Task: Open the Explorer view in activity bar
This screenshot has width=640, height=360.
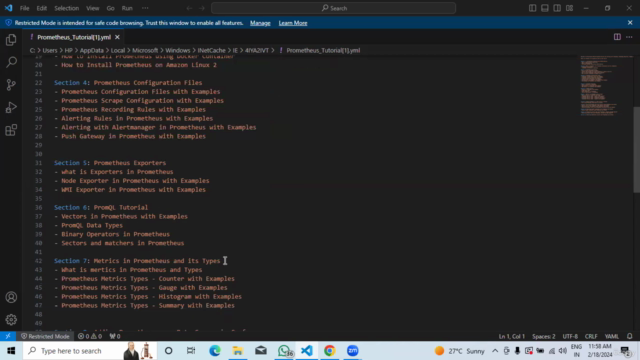Action: coord(11,40)
